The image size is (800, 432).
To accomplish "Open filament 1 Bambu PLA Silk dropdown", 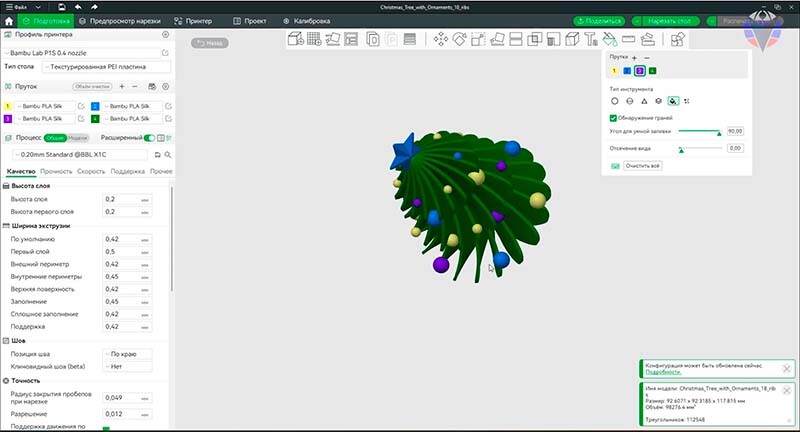I will coord(45,106).
